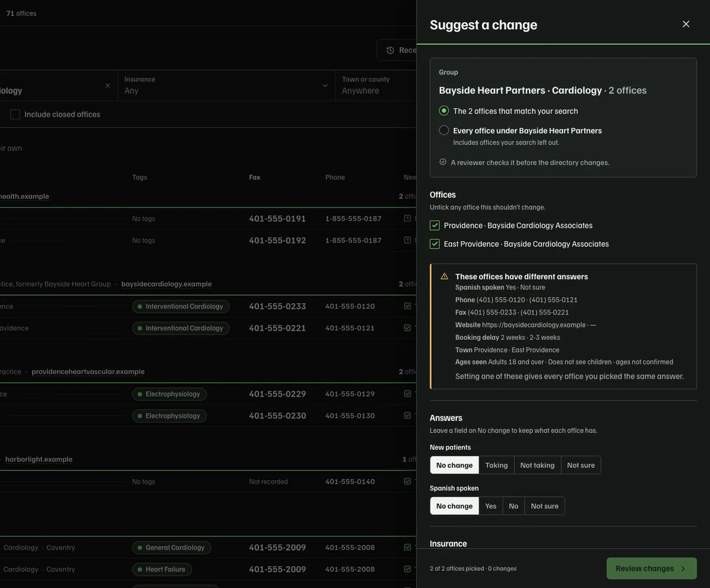Click the green check status icon in fax 401-555-0229 row
This screenshot has width=710, height=588.
pyautogui.click(x=407, y=394)
